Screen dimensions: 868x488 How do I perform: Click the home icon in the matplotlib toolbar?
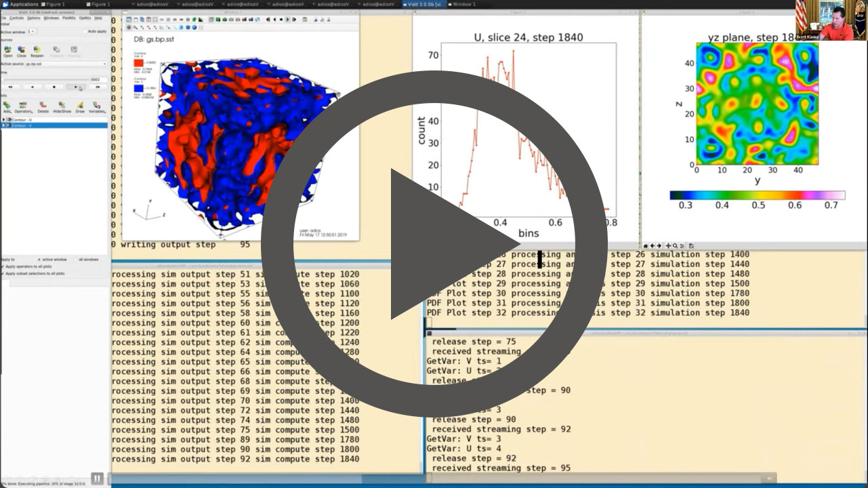tap(646, 245)
